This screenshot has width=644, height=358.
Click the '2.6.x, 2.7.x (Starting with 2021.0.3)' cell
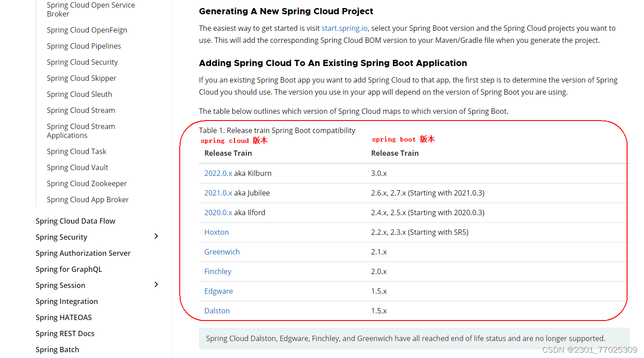(x=428, y=193)
